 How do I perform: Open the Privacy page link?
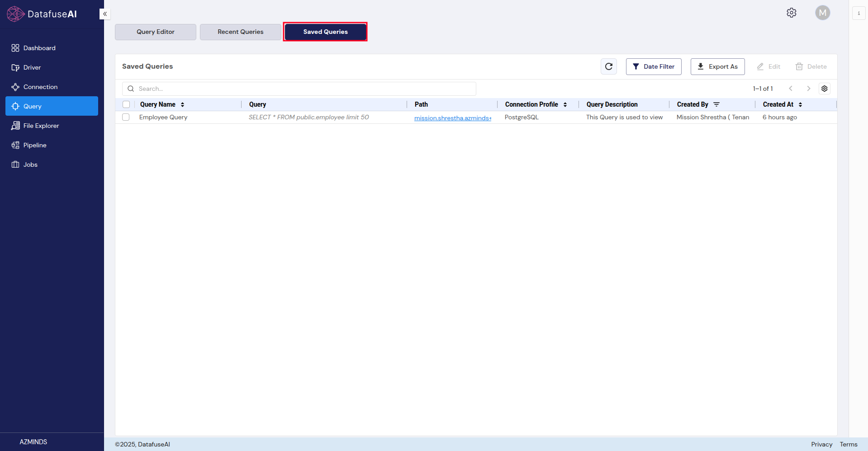[x=821, y=444]
